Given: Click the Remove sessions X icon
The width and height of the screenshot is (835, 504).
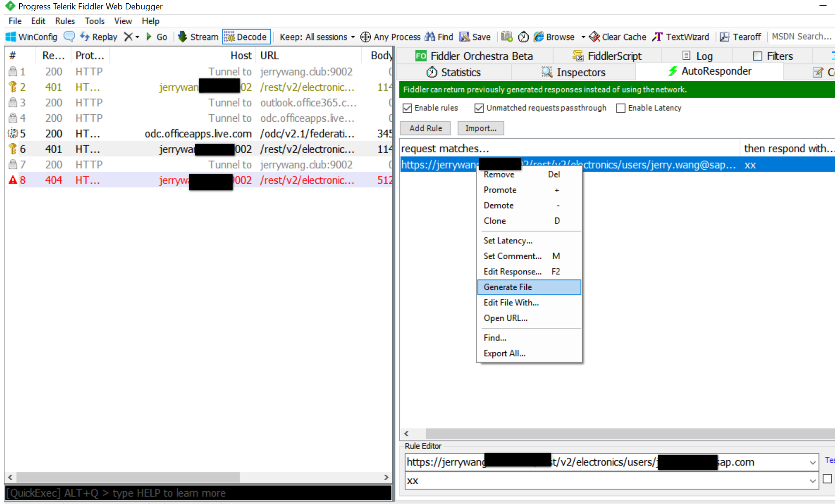Looking at the screenshot, I should (128, 37).
